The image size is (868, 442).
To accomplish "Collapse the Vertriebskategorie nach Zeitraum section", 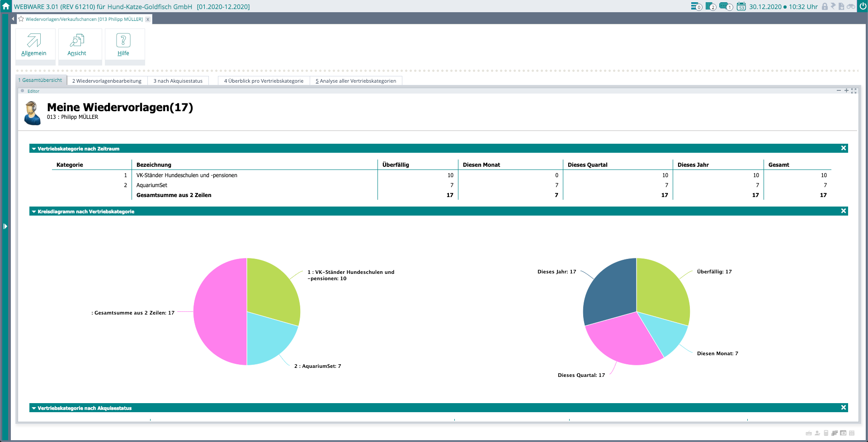I will click(34, 149).
